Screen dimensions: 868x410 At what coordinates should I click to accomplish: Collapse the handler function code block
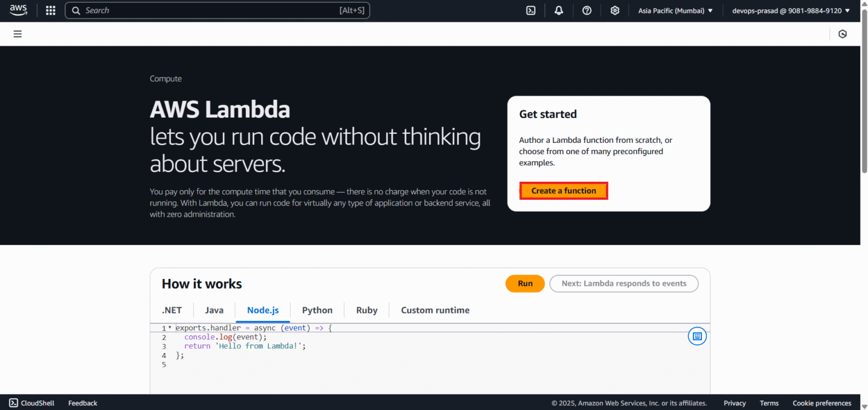click(x=169, y=328)
